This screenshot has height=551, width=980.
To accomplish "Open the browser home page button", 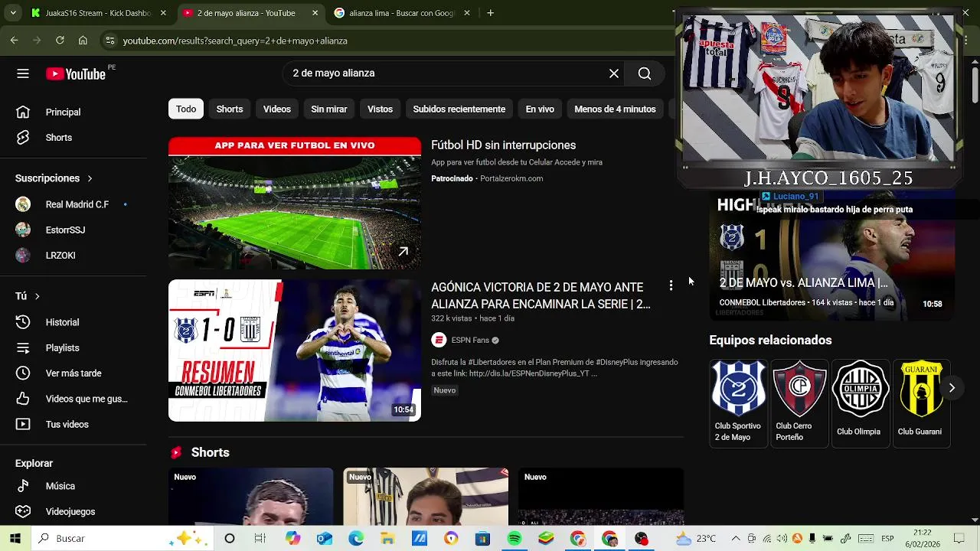I will tap(83, 41).
